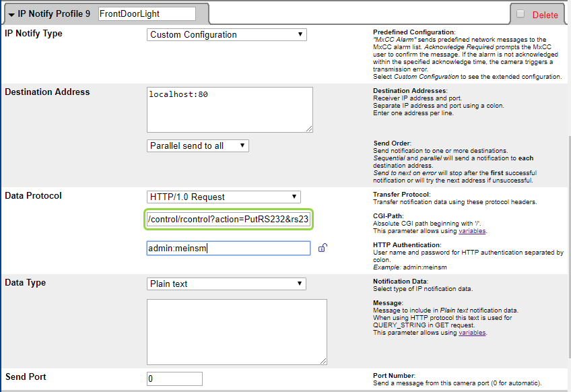Click the Data Protocol label

33,195
